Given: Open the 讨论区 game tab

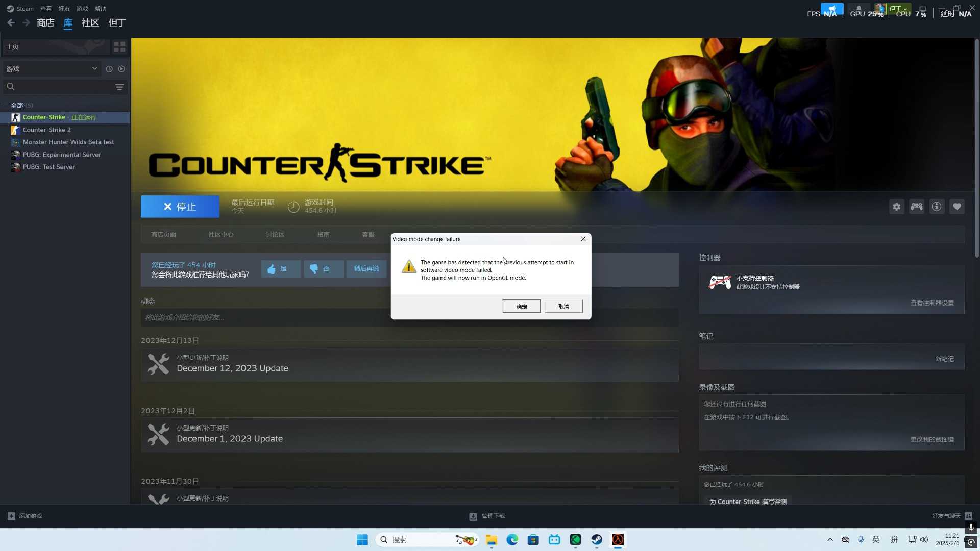Looking at the screenshot, I should pos(275,235).
